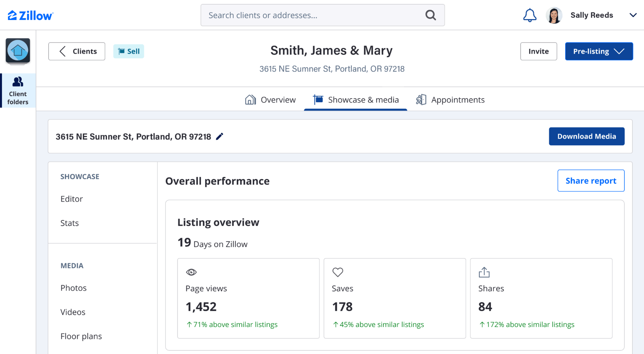Click the Shares upload icon
Image resolution: width=644 pixels, height=354 pixels.
tap(484, 272)
